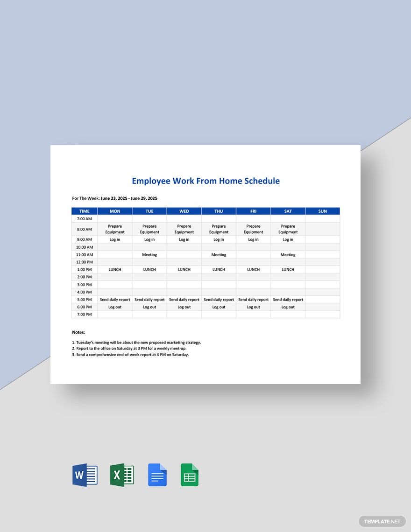Select the MON column header
The image size is (411, 532).
(x=114, y=211)
